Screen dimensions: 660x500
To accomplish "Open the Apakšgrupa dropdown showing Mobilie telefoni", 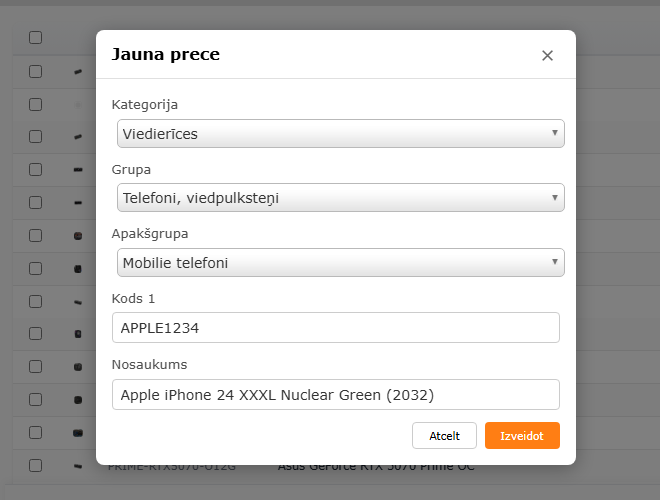I will (x=340, y=263).
